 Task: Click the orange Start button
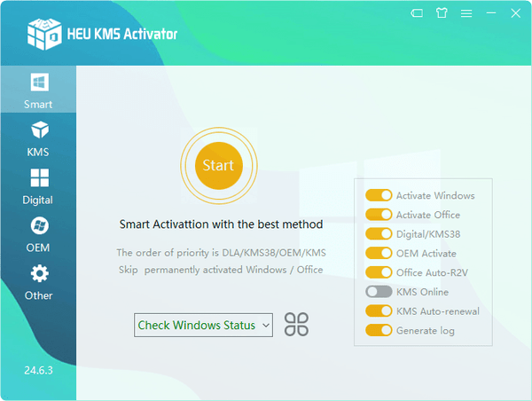click(x=219, y=166)
